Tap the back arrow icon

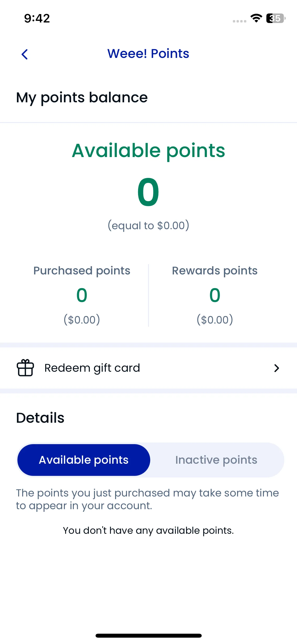tap(25, 54)
